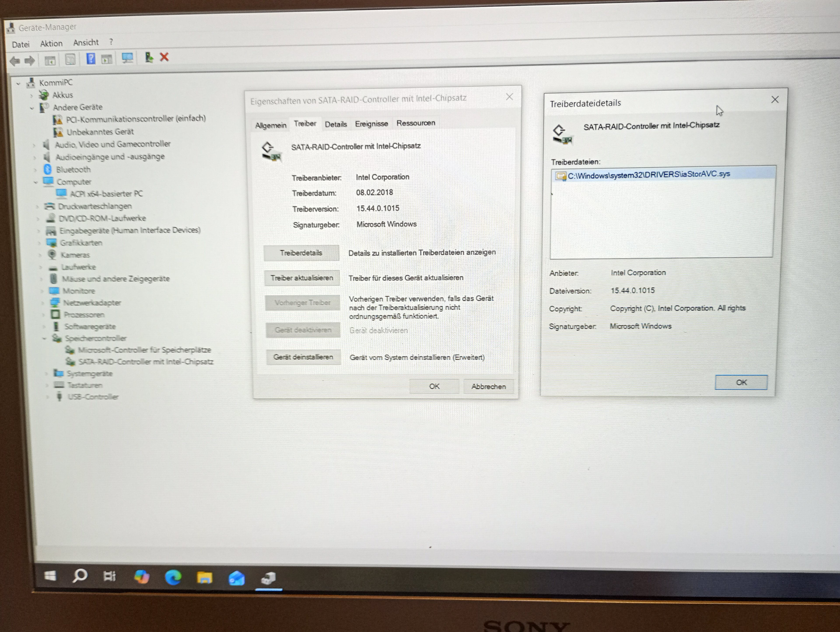Select Unbekanntes Gerät in the tree

(100, 132)
